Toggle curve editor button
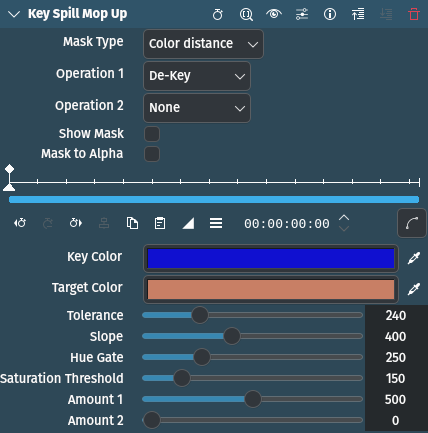The image size is (428, 433). [x=412, y=223]
